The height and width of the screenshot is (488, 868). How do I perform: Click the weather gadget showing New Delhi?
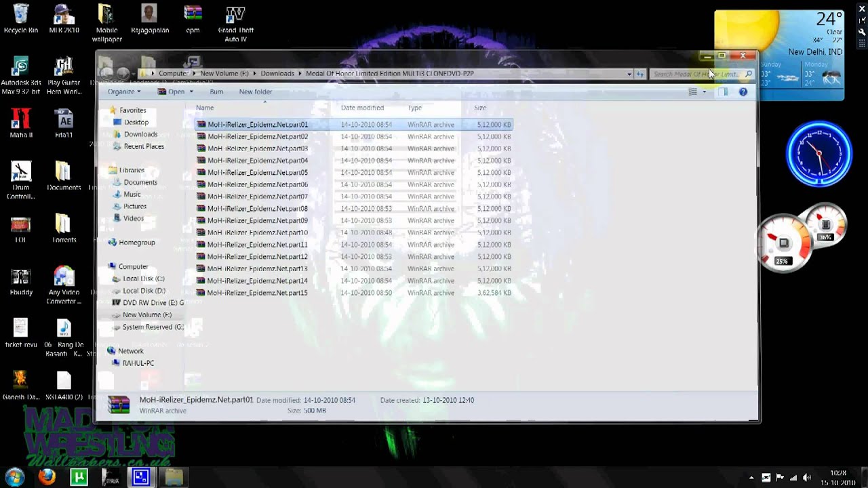[x=779, y=54]
